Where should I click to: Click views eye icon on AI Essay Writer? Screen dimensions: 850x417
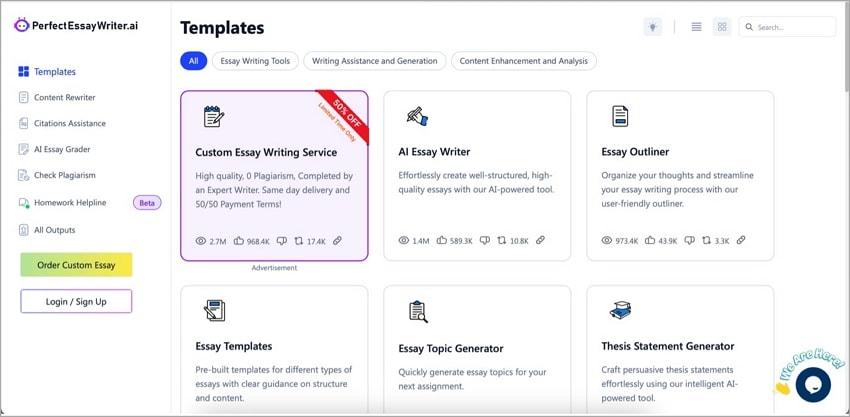click(403, 240)
